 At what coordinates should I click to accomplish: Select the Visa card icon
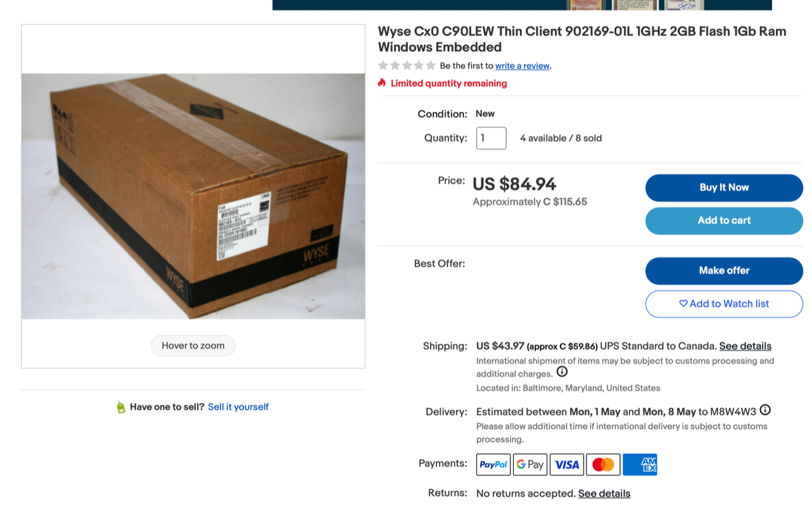(567, 465)
